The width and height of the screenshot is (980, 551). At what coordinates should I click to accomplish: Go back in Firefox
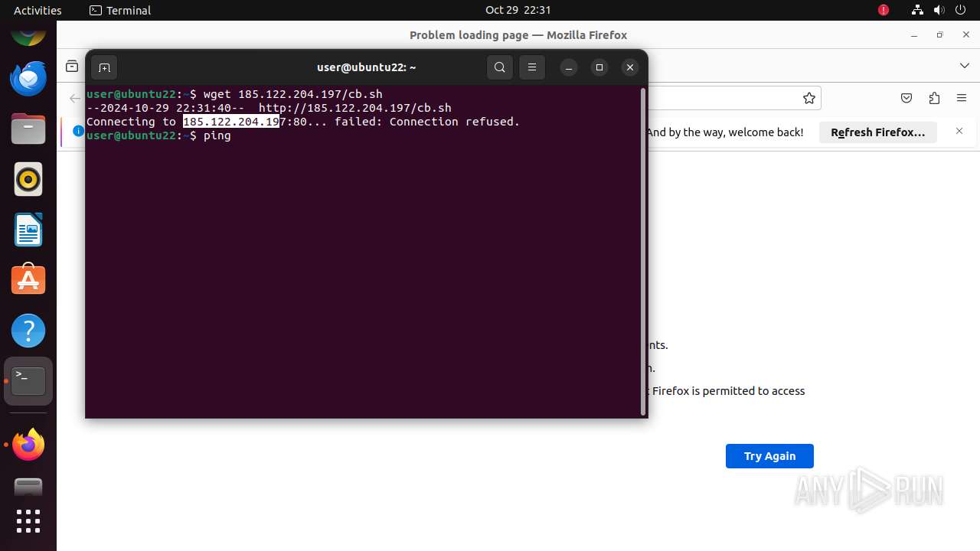pos(74,98)
